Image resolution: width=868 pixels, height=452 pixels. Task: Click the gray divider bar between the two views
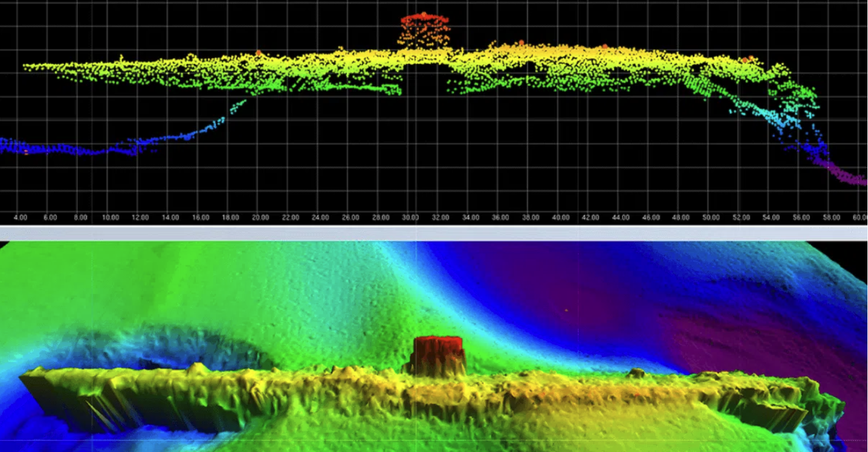433,233
